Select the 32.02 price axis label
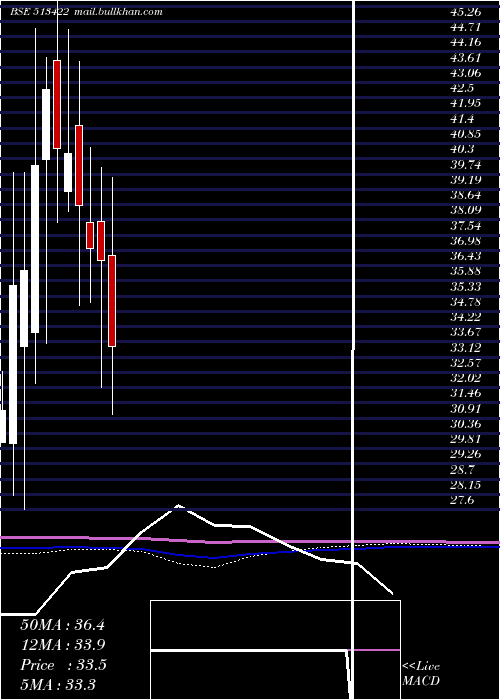 [x=465, y=378]
